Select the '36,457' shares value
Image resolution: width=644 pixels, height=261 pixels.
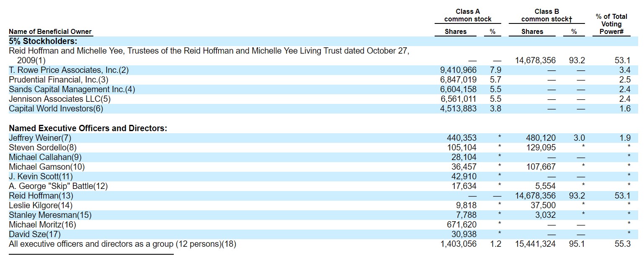(x=464, y=167)
